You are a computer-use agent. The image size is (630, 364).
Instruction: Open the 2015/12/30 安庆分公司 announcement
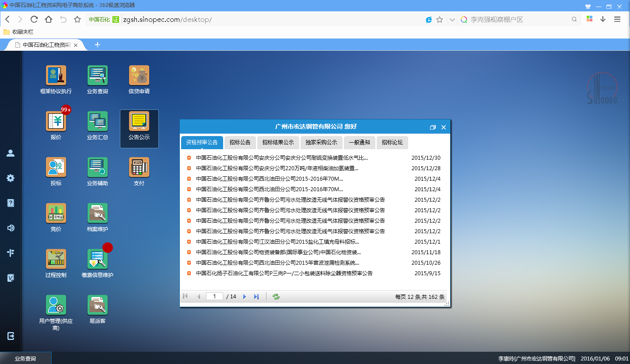[x=282, y=158]
